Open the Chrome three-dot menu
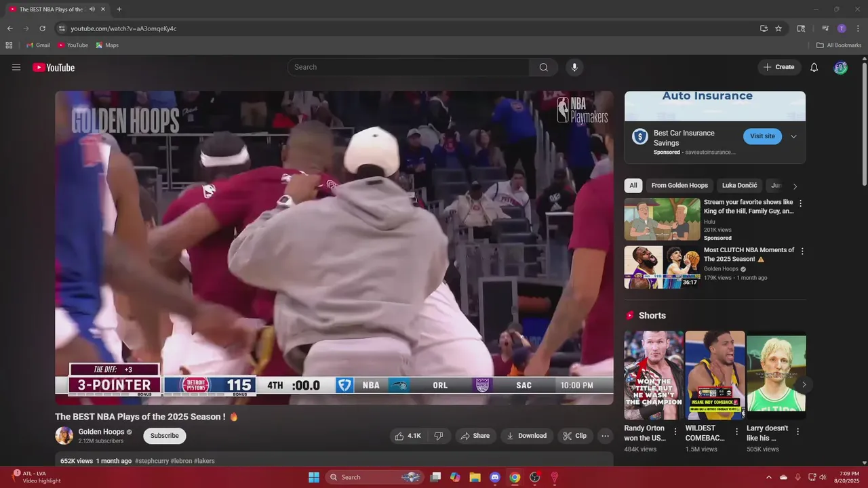 [x=858, y=28]
